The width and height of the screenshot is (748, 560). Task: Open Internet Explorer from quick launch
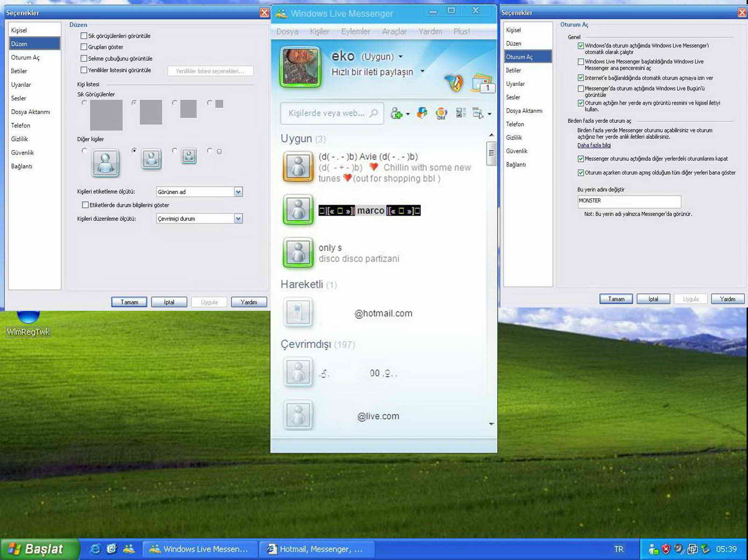(95, 549)
